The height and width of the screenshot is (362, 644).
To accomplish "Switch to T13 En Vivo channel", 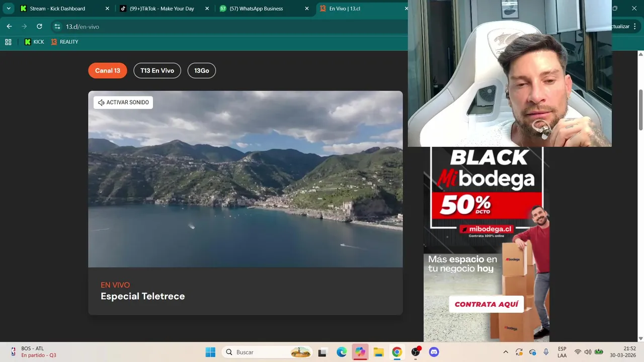I will (157, 70).
